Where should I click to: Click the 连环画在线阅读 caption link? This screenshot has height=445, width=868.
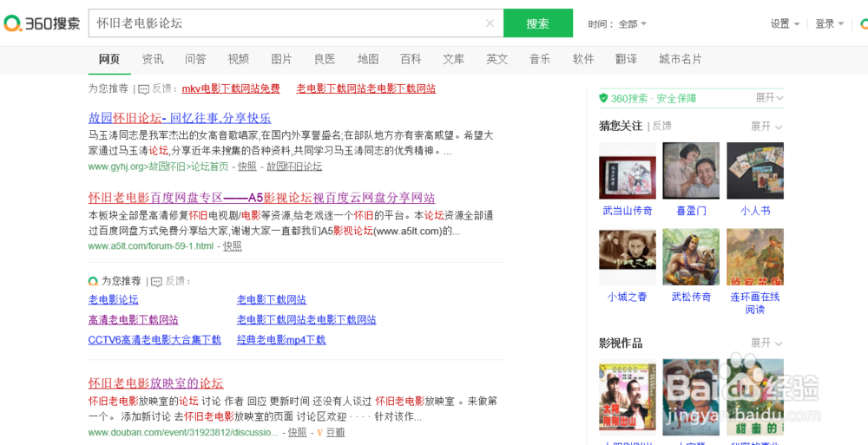coord(755,304)
